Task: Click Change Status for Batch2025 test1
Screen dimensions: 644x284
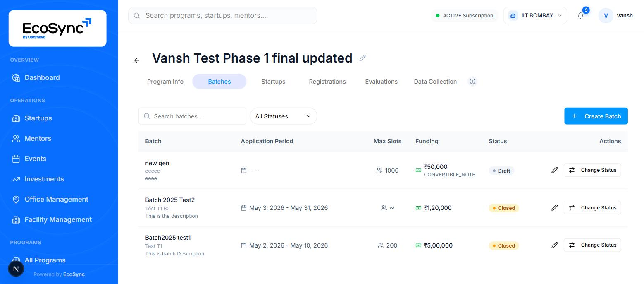Action: pyautogui.click(x=592, y=245)
